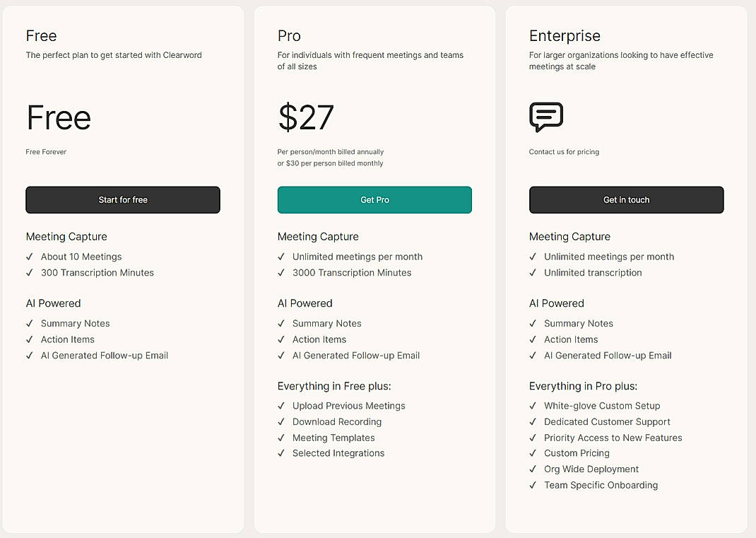Viewport: 756px width, 538px height.
Task: Click the $27 price text
Action: point(306,117)
